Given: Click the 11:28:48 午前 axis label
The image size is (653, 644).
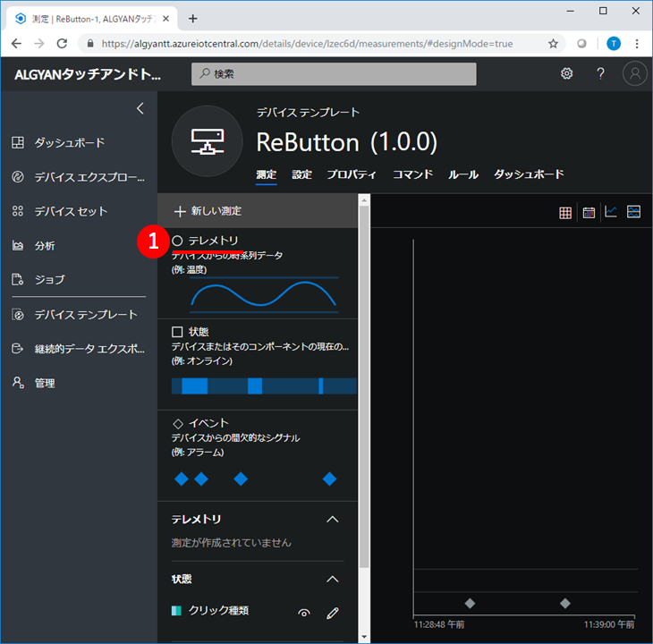Looking at the screenshot, I should tap(439, 624).
